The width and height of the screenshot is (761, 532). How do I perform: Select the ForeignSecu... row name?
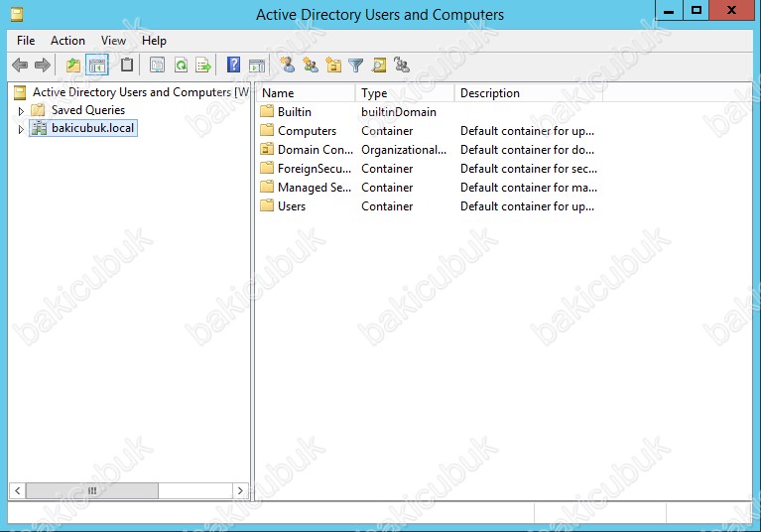(x=315, y=169)
